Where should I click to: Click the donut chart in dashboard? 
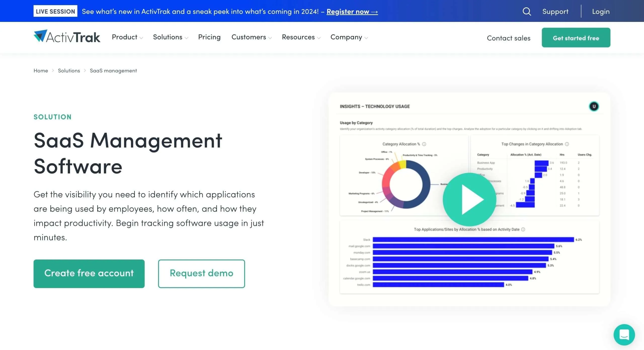click(406, 184)
